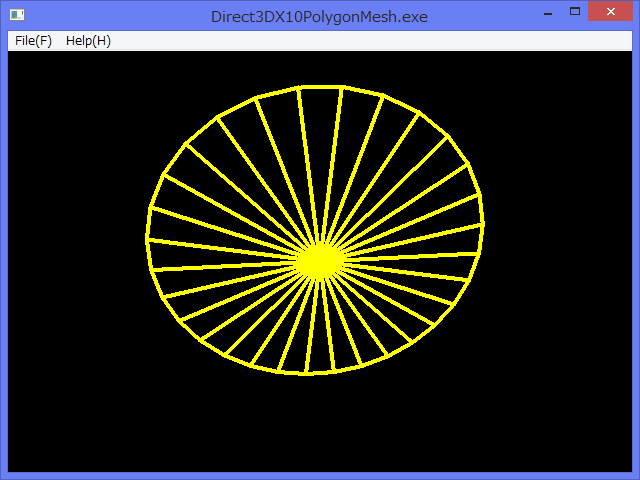Click the Direct3DX10PolygonMesh.exe title text
This screenshot has height=480, width=640.
(319, 17)
